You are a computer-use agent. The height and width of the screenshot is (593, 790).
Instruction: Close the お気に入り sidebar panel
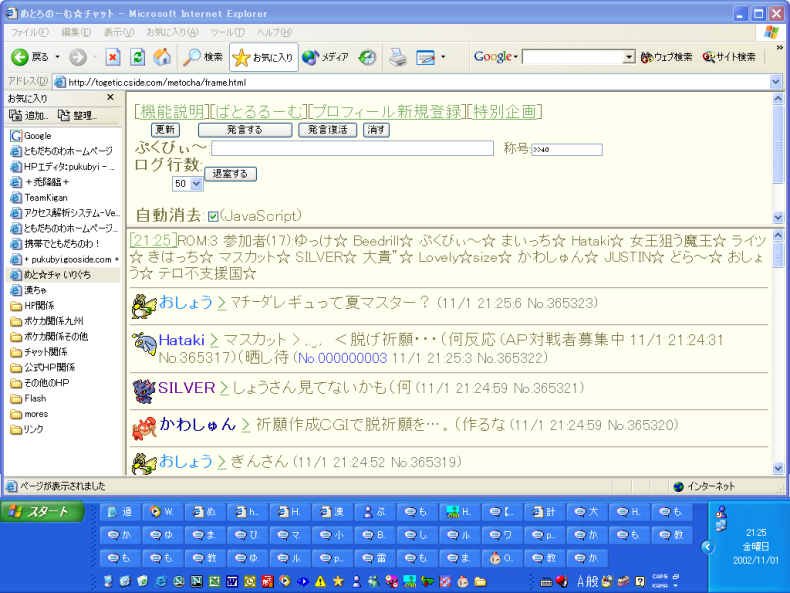click(116, 99)
